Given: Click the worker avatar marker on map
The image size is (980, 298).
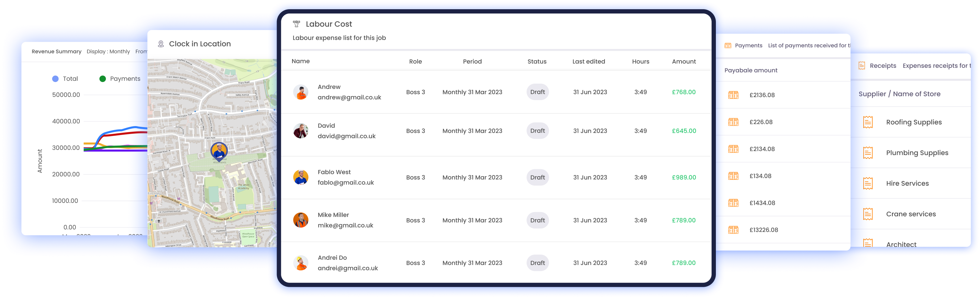Looking at the screenshot, I should click(219, 151).
